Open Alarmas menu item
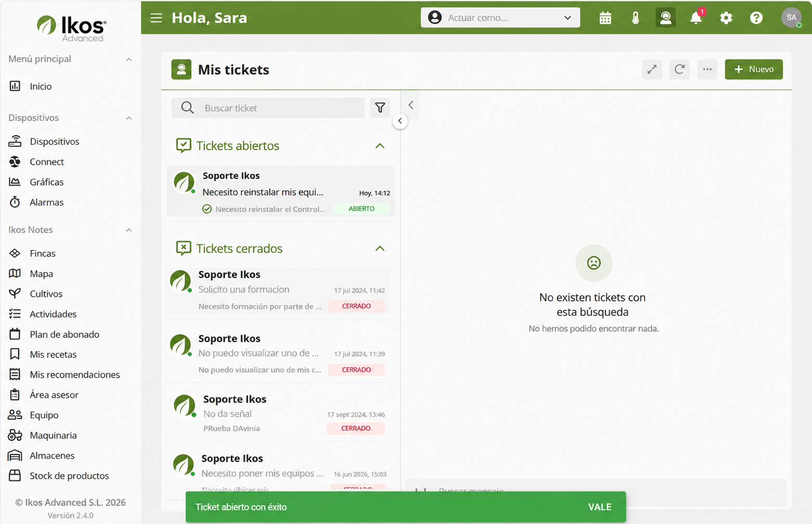This screenshot has width=812, height=524. [x=46, y=202]
